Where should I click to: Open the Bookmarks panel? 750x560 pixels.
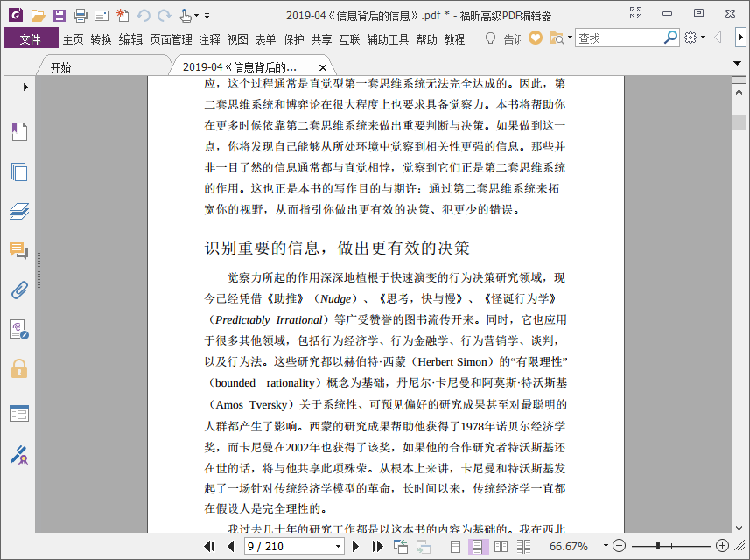[19, 131]
